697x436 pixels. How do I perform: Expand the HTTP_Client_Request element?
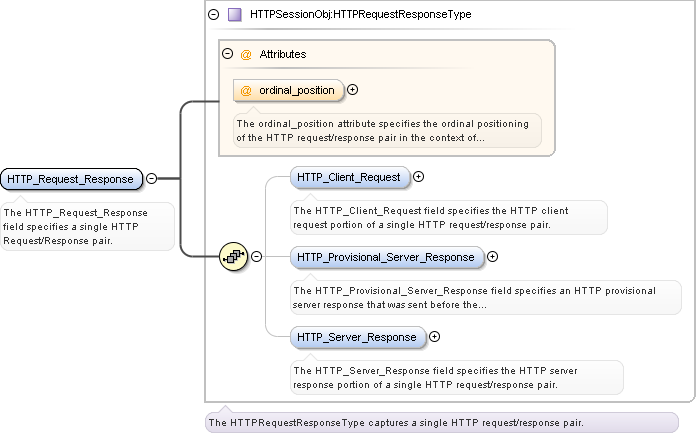point(419,177)
